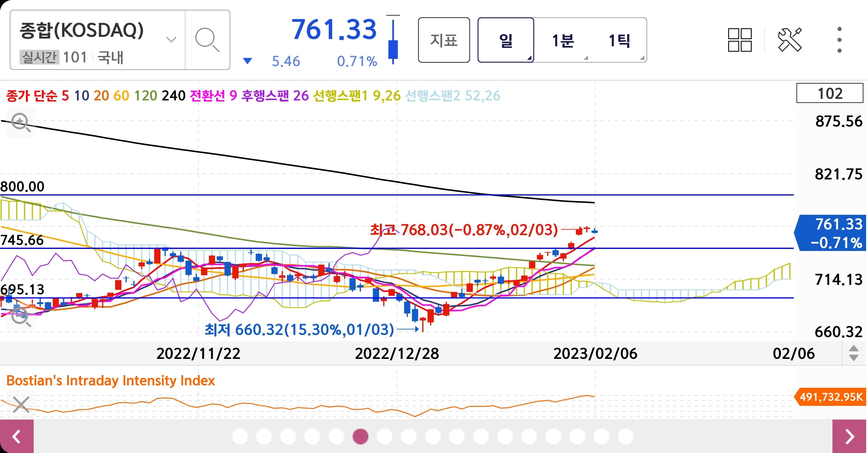Switch to the 1틱 tick chart
The height and width of the screenshot is (453, 868).
tap(619, 40)
